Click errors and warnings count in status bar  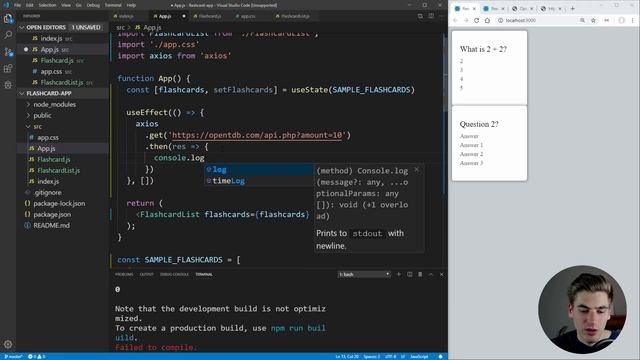click(x=36, y=357)
